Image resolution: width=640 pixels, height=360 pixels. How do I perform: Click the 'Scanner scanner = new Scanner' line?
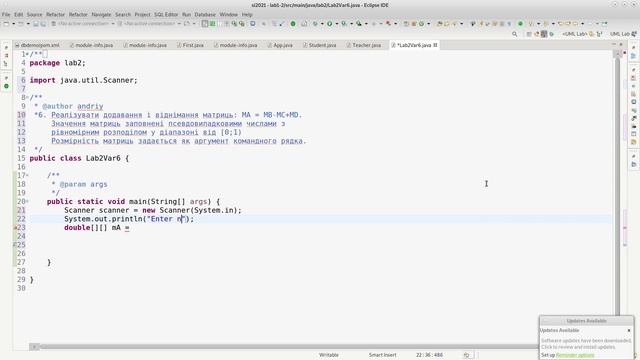(153, 211)
